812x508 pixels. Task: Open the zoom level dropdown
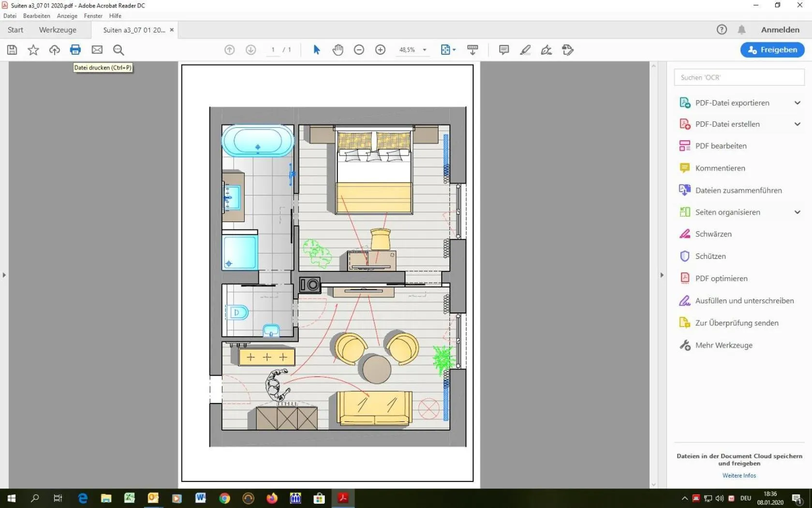[425, 50]
